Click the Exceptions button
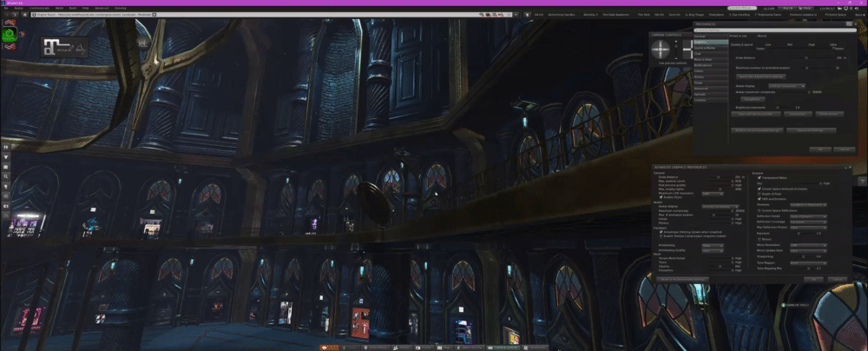 (x=753, y=99)
